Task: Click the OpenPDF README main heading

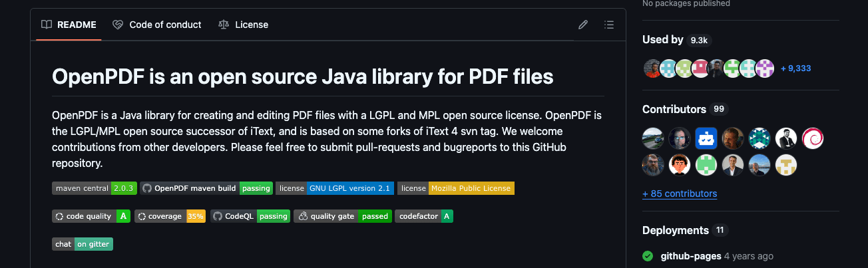Action: coord(303,76)
